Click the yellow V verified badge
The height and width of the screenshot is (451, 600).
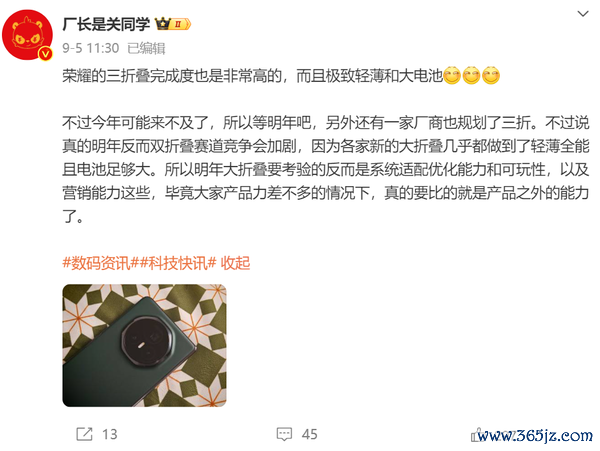pos(46,54)
